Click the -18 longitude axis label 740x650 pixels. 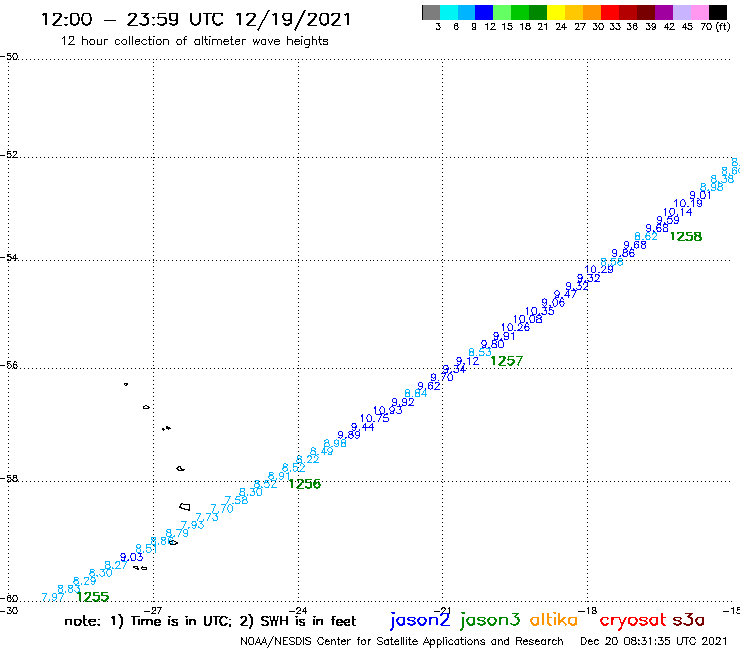pos(588,610)
